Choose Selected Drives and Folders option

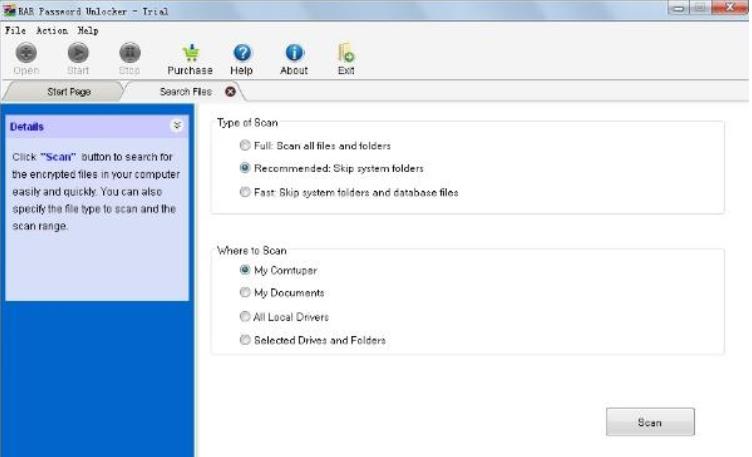click(x=245, y=340)
